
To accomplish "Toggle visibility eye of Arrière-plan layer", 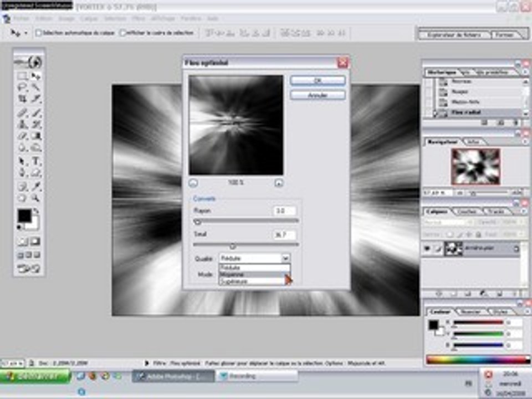I will tap(427, 249).
